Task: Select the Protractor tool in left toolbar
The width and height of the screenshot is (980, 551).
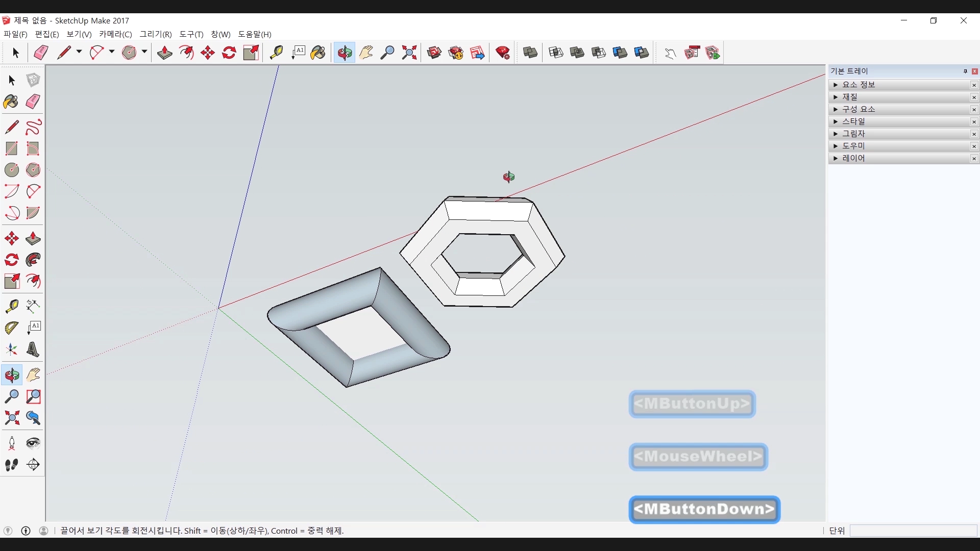Action: (12, 328)
